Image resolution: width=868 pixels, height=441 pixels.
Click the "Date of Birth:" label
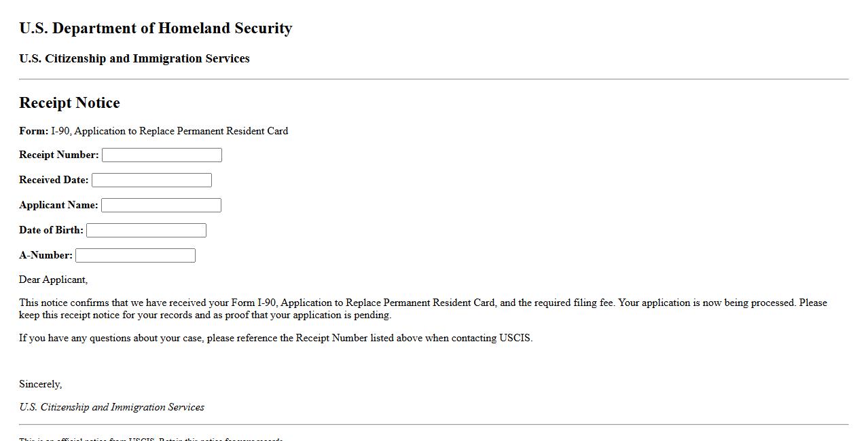(x=51, y=230)
